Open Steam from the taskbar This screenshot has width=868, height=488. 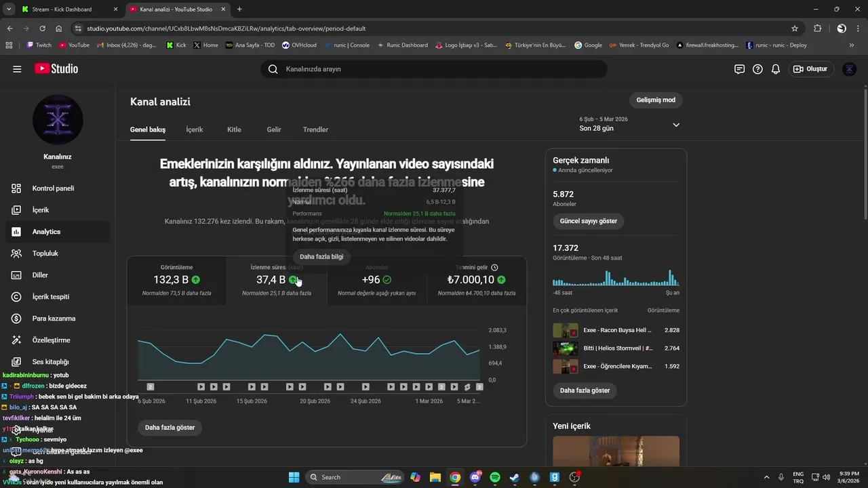click(x=514, y=477)
